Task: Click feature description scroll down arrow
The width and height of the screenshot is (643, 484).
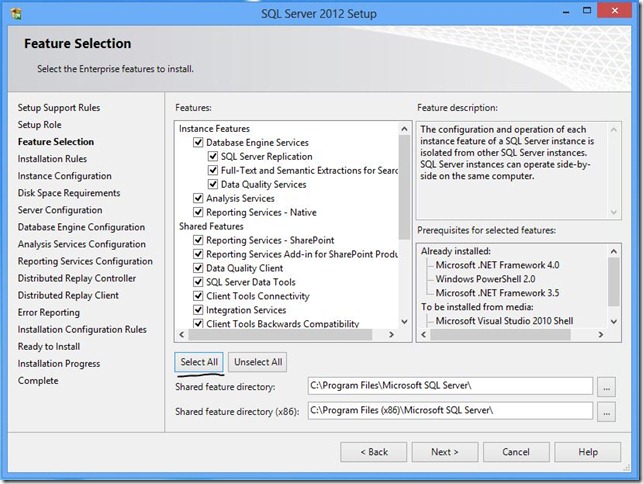Action: (x=613, y=212)
